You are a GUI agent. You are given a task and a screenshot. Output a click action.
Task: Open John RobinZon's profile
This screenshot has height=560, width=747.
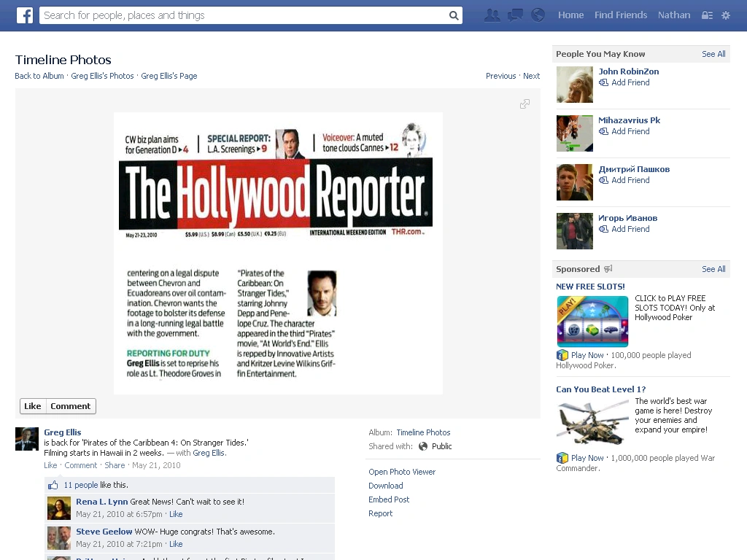coord(628,71)
